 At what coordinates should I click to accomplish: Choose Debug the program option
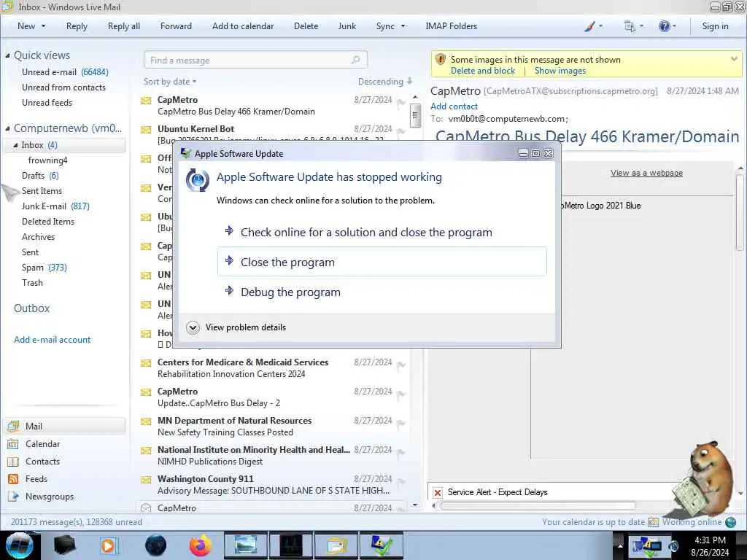pos(382,292)
